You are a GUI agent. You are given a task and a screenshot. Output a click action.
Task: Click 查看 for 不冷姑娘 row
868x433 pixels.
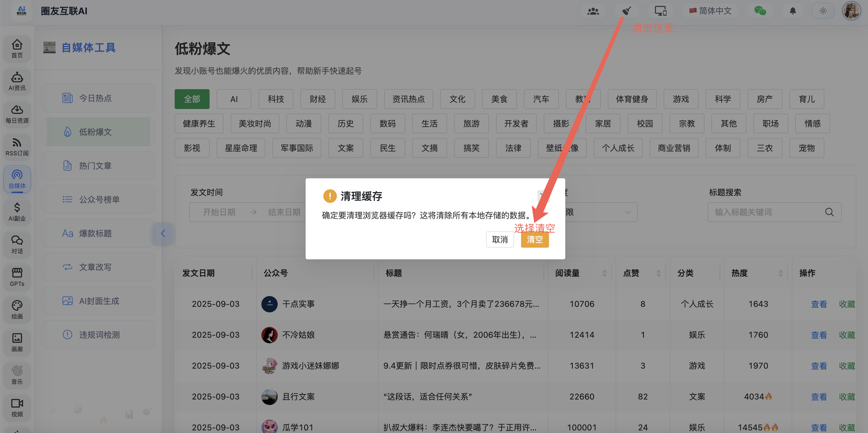pyautogui.click(x=819, y=335)
